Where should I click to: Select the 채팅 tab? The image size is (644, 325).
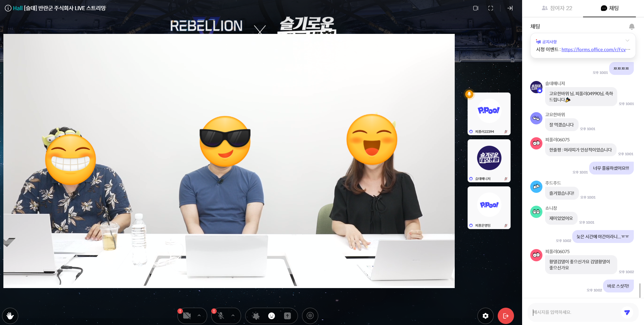[x=610, y=8]
